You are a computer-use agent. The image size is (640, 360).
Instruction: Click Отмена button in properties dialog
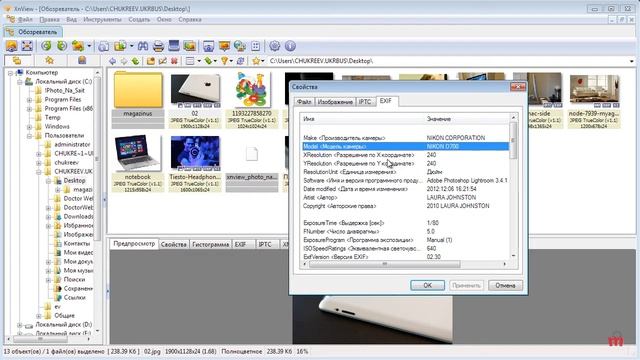pyautogui.click(x=505, y=285)
